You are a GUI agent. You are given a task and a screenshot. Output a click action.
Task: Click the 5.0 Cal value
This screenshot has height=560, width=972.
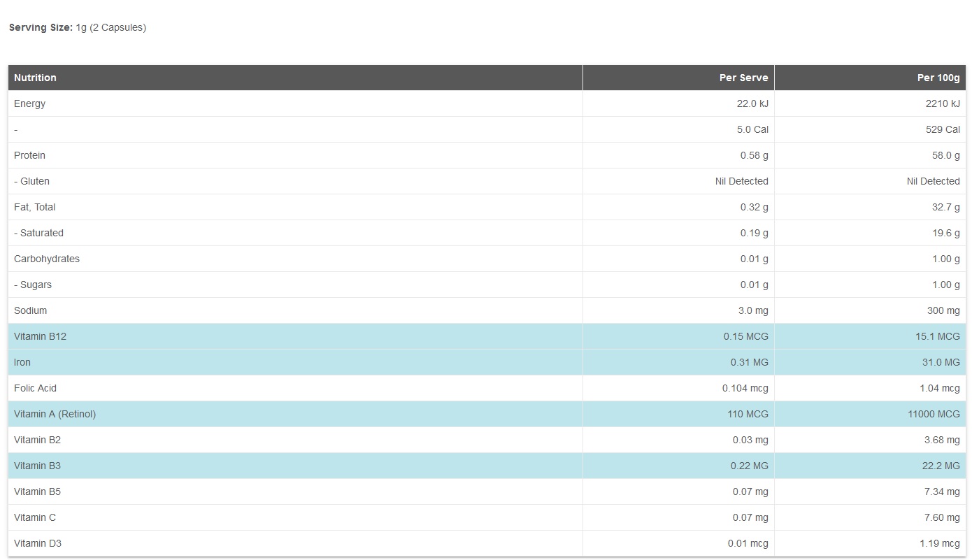(752, 129)
